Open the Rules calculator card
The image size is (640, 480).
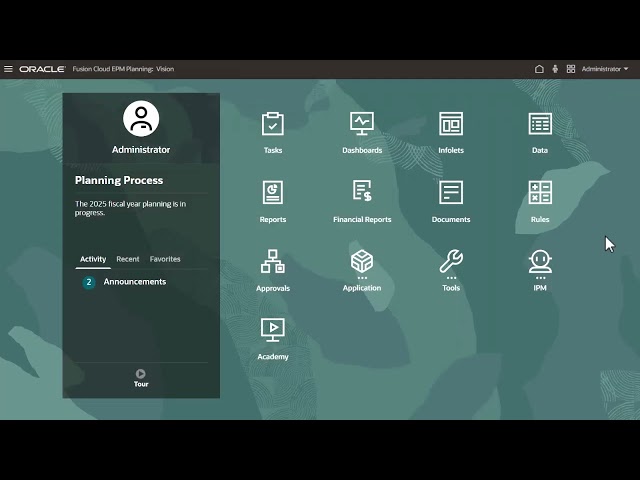tap(540, 202)
